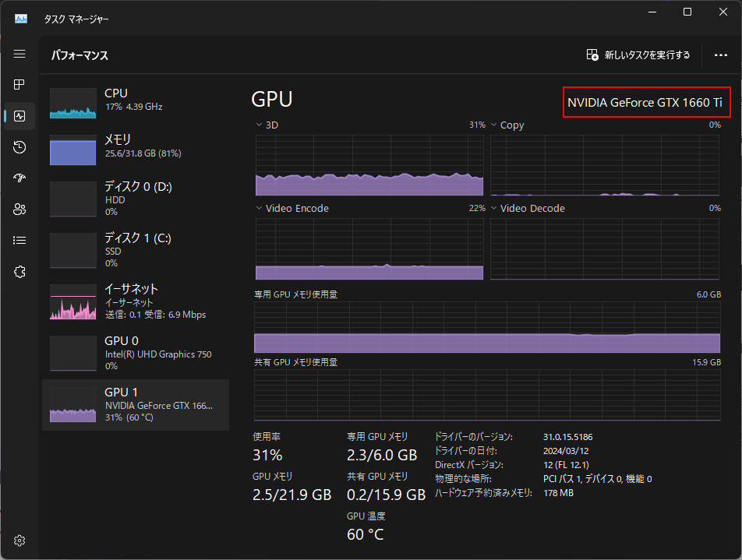Click the 15.9 GB shared memory max label

pos(706,362)
